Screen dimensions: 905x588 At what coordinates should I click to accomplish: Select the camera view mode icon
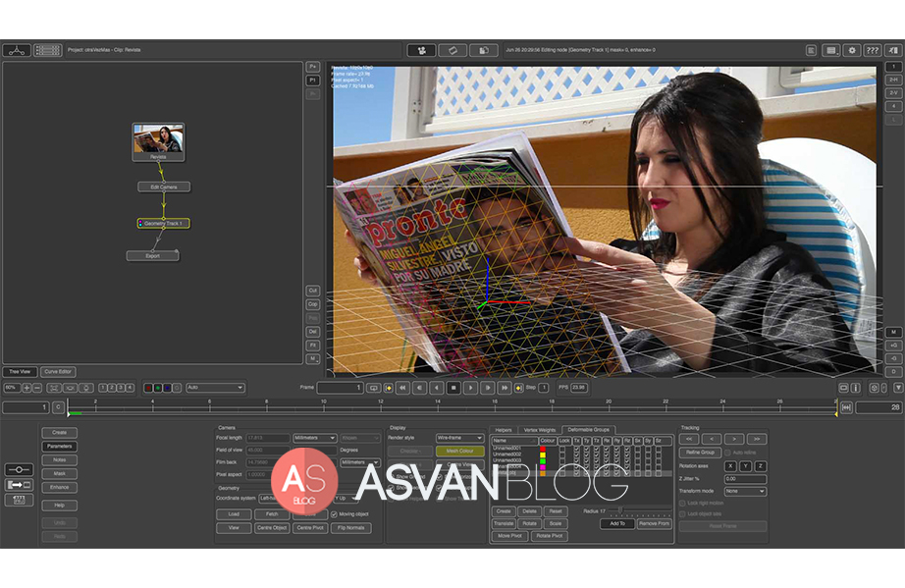[421, 50]
